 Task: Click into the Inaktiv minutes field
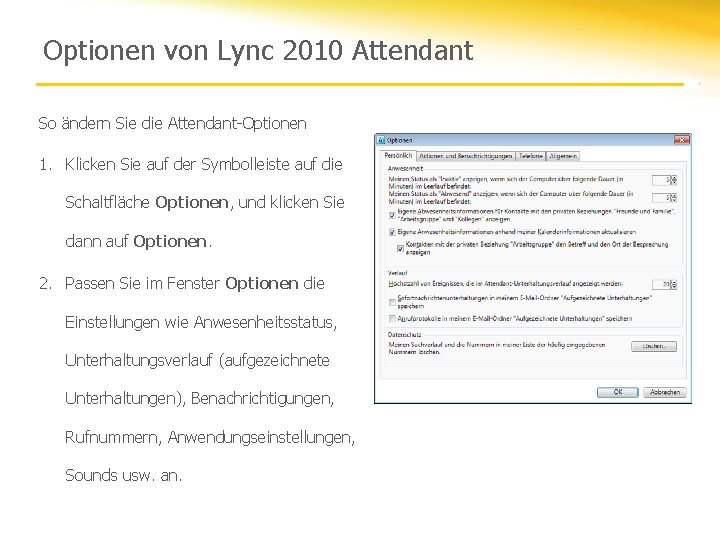pos(661,180)
